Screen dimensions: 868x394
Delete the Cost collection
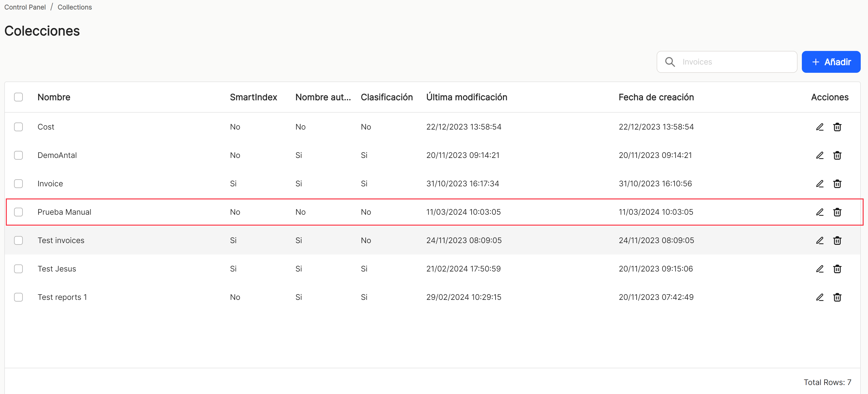[x=837, y=127]
